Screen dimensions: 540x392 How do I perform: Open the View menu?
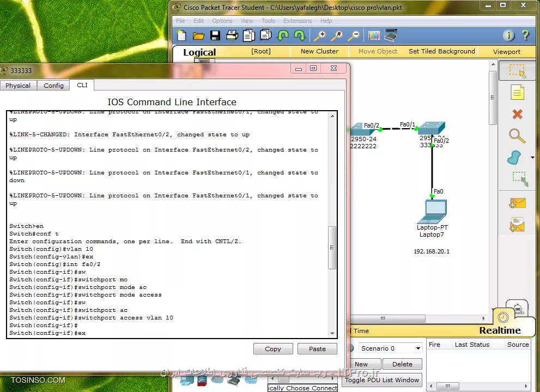tap(247, 21)
